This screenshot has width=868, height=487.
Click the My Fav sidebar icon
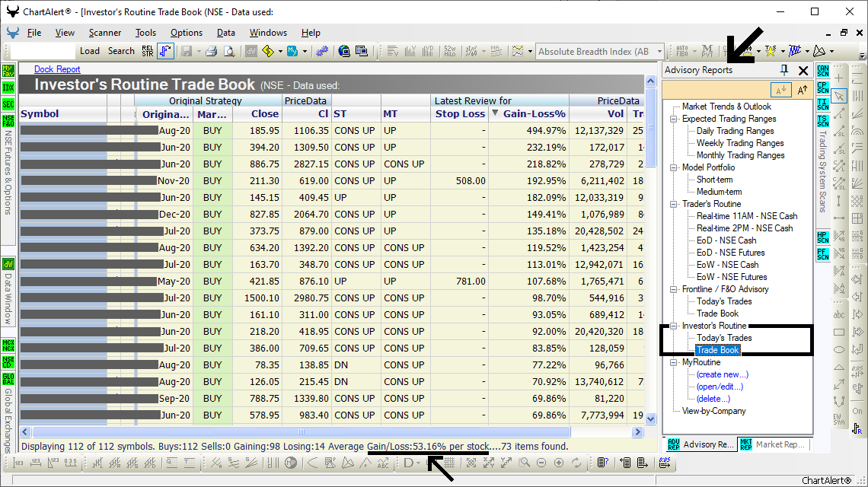tap(8, 70)
